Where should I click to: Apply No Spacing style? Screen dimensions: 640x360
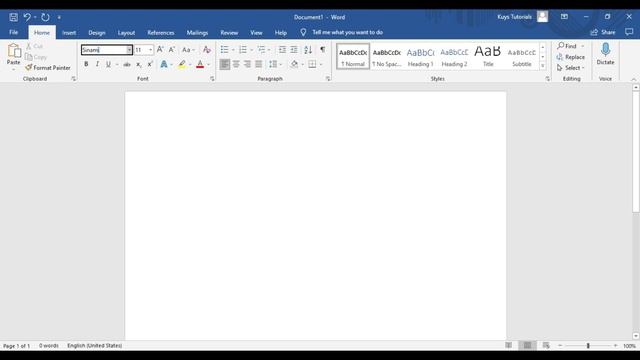pos(387,56)
